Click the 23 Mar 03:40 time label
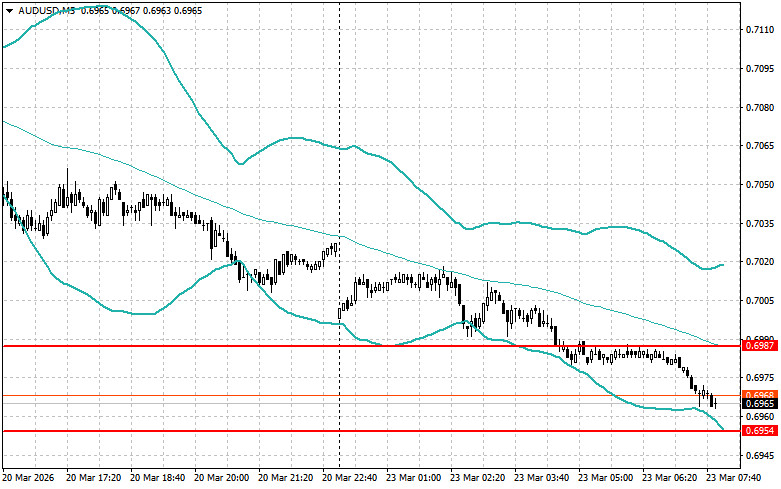Viewport: 781px width, 489px height. 541,478
